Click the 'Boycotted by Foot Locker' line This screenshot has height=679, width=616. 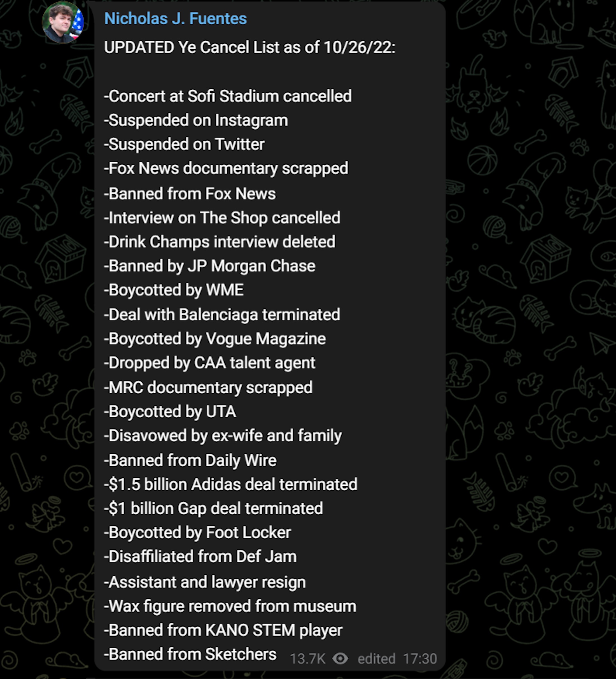(197, 532)
